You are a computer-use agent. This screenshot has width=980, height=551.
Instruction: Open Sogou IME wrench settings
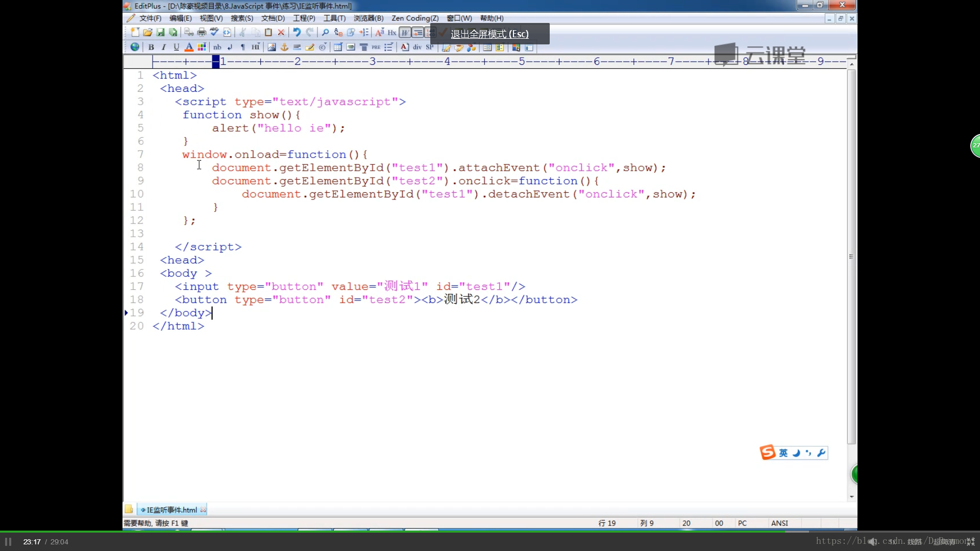point(821,453)
